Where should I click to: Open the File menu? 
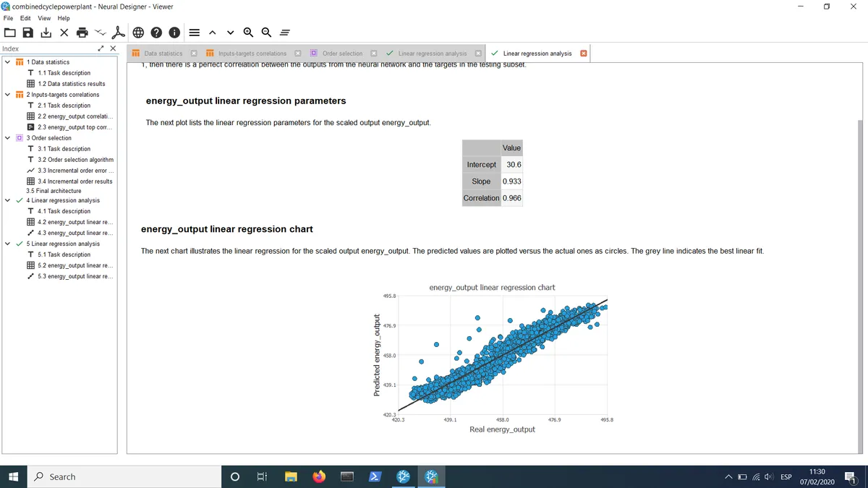pyautogui.click(x=9, y=18)
